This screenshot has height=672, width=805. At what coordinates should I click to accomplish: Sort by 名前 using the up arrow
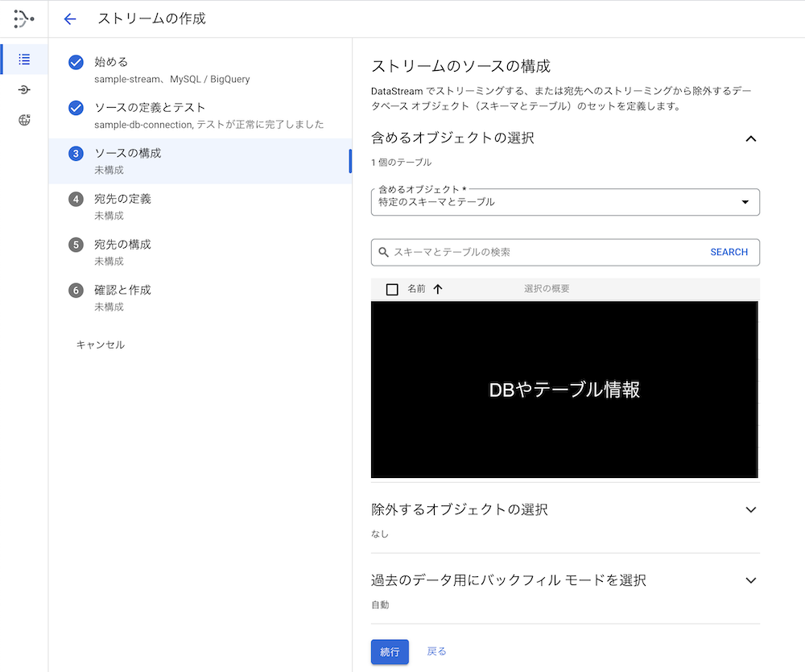point(438,289)
